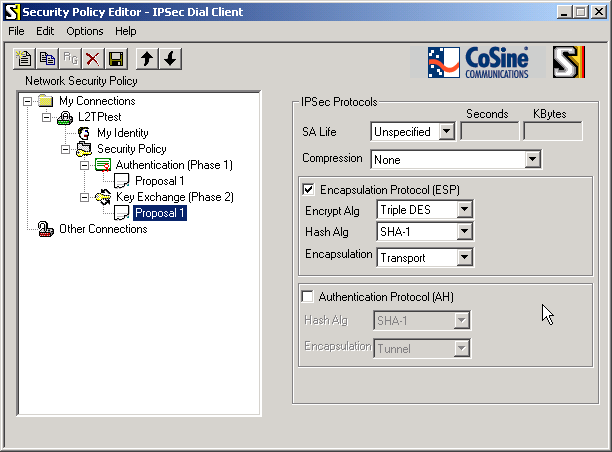Image resolution: width=612 pixels, height=452 pixels.
Task: Collapse the Security Policy tree node
Action: point(66,149)
